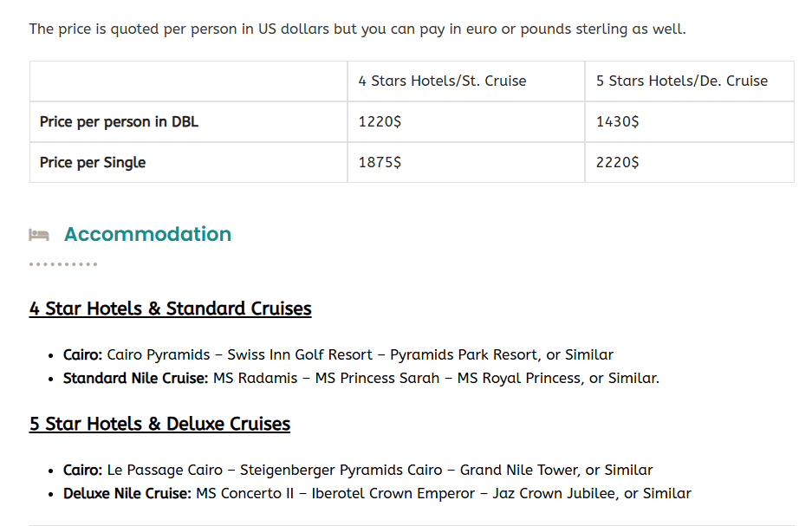Click the US dollars price note sentence
The image size is (812, 526).
point(357,29)
